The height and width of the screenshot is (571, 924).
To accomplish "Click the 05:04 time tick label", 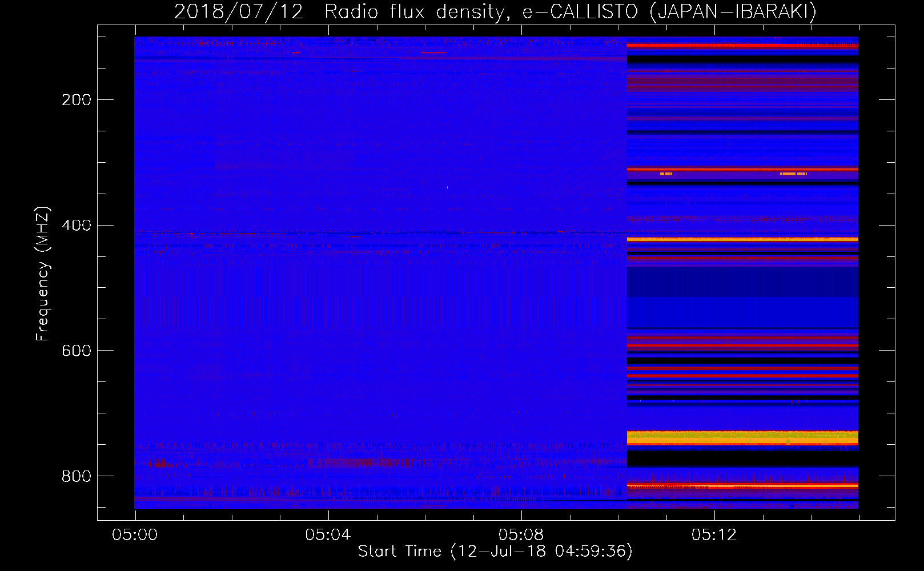I will pyautogui.click(x=328, y=535).
